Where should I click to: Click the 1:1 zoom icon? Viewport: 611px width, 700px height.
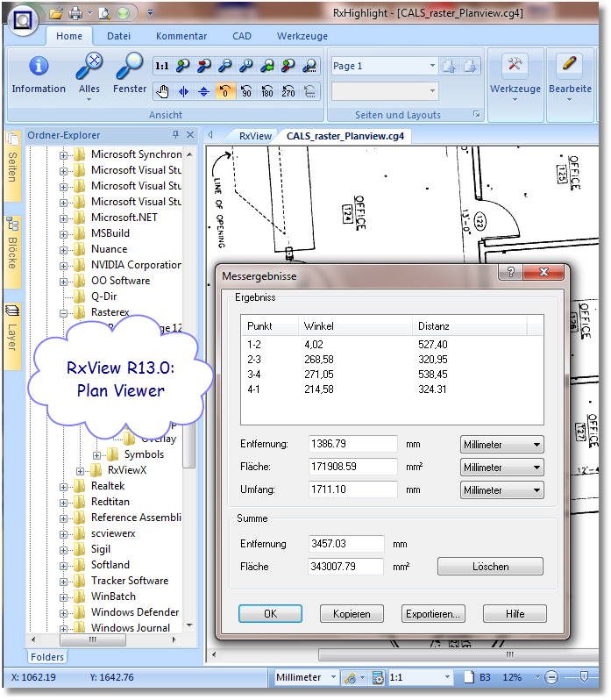[162, 66]
